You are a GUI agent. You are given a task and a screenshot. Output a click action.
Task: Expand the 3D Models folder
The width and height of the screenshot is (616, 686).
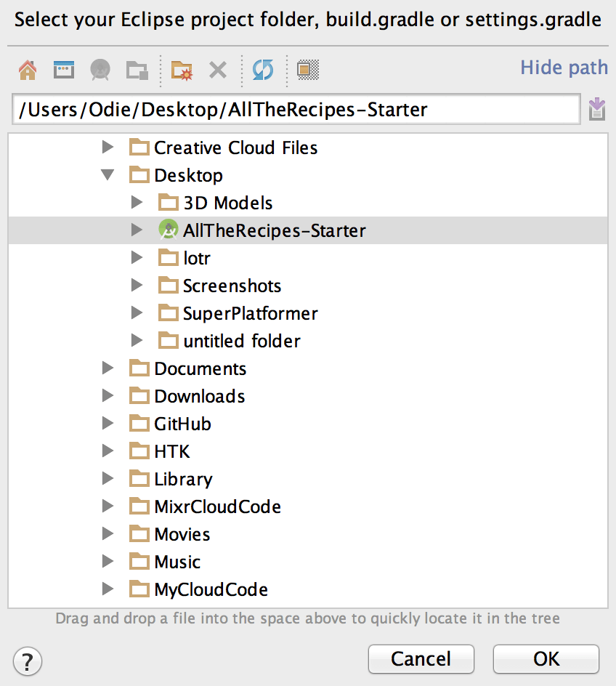pyautogui.click(x=137, y=202)
